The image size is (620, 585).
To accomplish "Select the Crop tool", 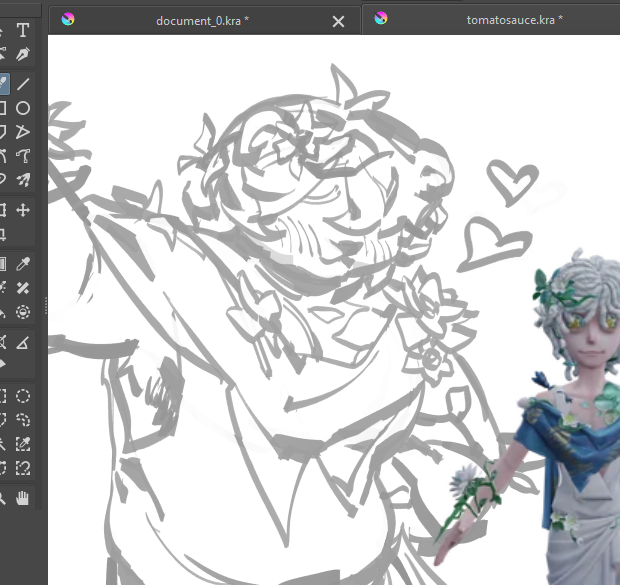I will pyautogui.click(x=3, y=234).
